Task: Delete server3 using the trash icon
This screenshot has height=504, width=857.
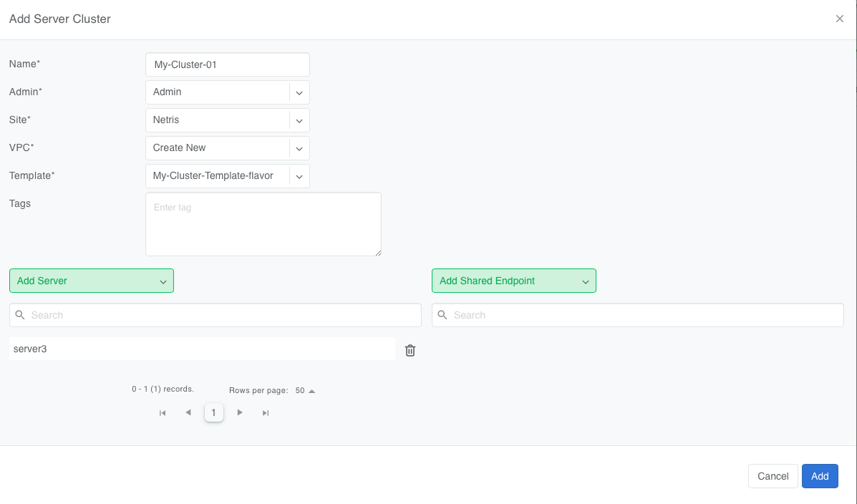Action: pos(410,350)
